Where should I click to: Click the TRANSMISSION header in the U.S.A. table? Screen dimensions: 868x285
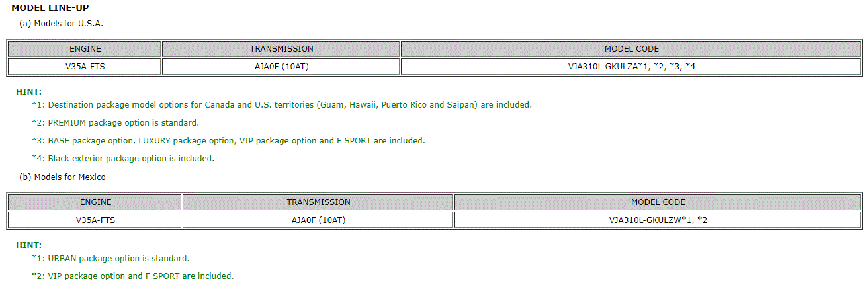click(281, 49)
